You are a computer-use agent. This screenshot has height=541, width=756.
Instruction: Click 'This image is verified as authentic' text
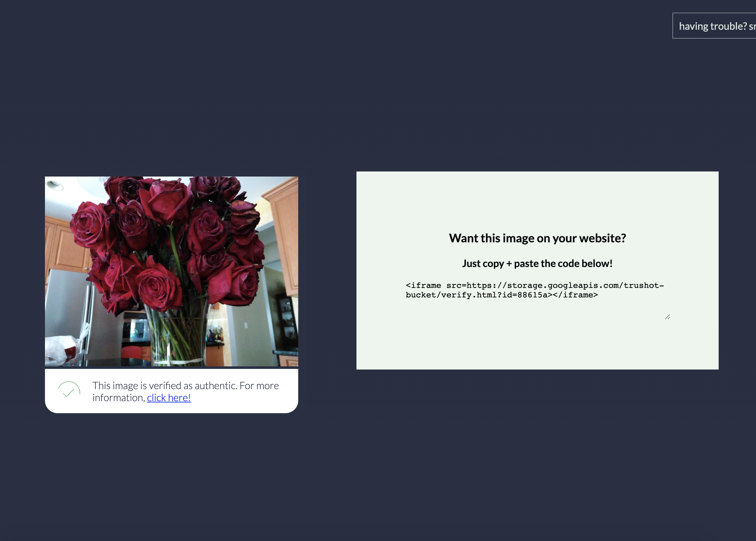tap(165, 385)
